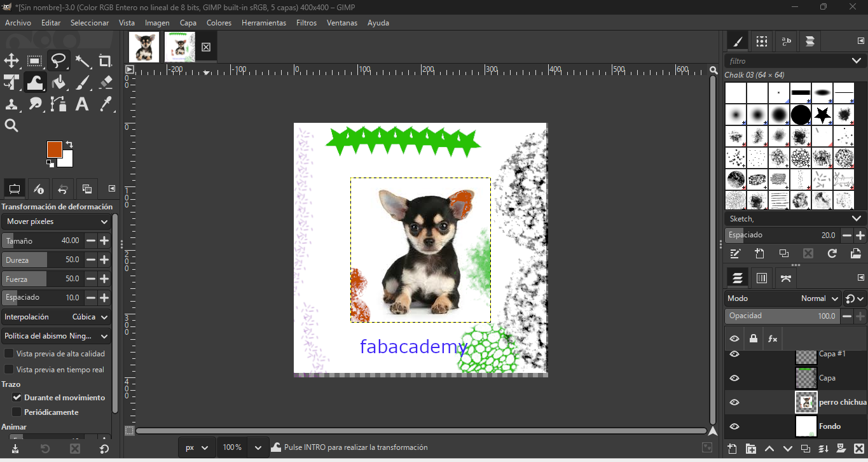Hide the perro chichua layer

coord(734,402)
